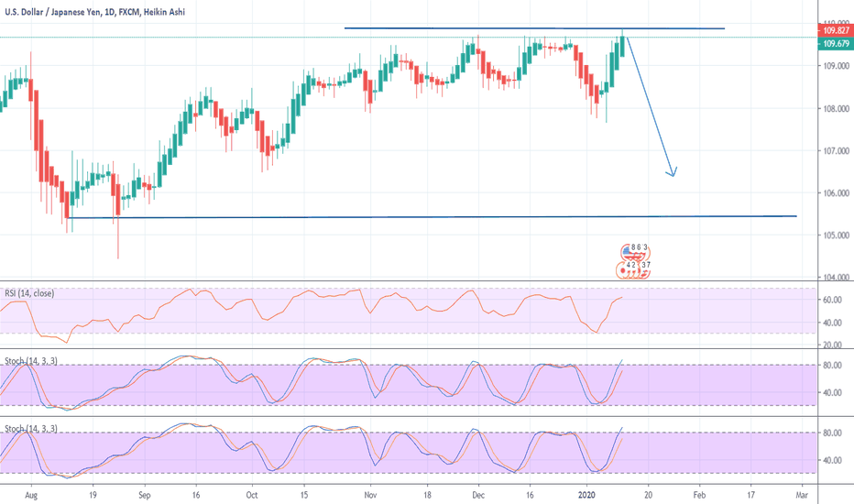Open the RSI (14, close) indicator label
The height and width of the screenshot is (504, 854).
29,293
